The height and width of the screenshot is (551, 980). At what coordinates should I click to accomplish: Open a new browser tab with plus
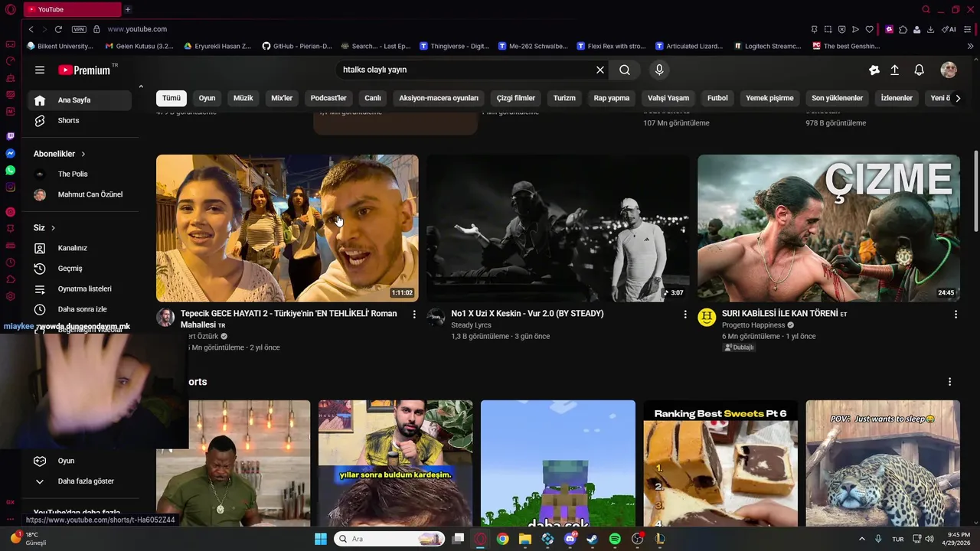(128, 9)
